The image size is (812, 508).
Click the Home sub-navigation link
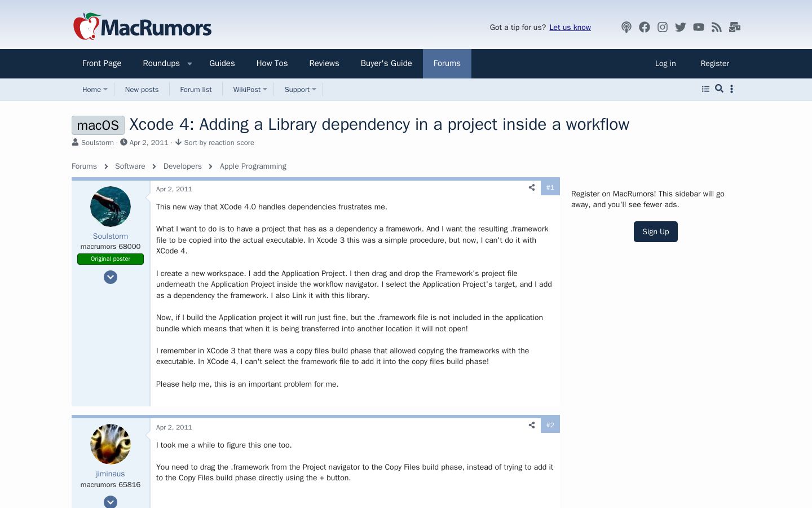91,89
